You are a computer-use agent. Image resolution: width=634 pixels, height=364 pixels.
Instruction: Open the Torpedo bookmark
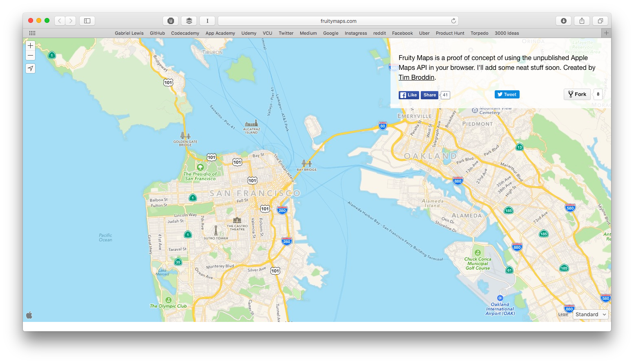(x=479, y=33)
